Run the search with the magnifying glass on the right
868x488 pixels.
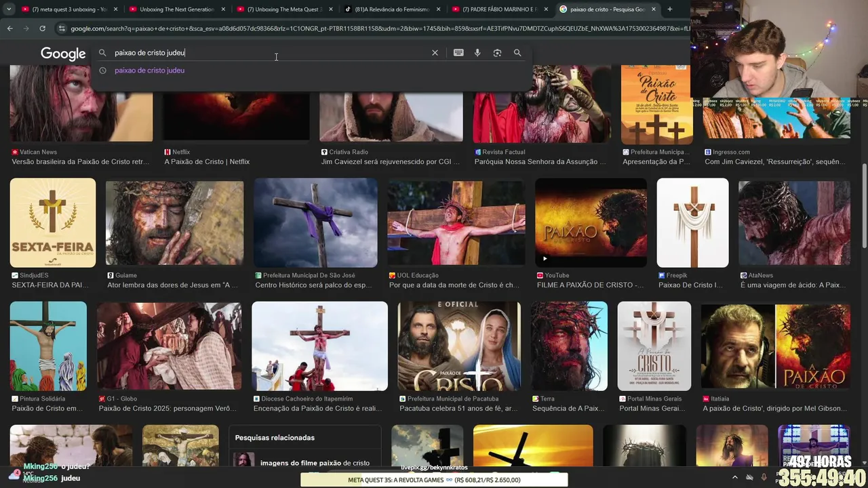(517, 53)
